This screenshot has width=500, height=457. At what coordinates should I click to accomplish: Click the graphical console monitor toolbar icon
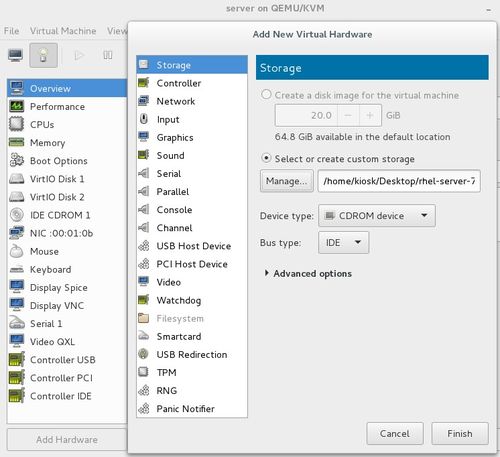16,55
